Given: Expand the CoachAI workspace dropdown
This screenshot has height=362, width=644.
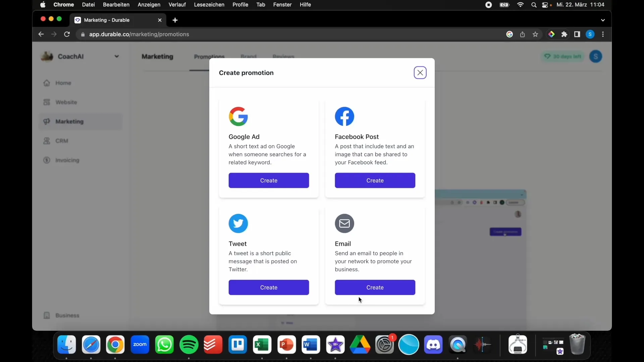Looking at the screenshot, I should coord(116,56).
